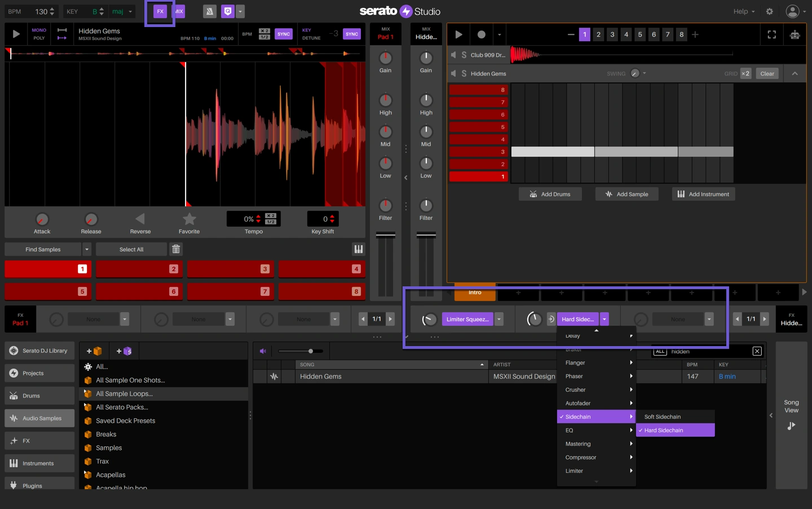Adjust the library preview volume slider
The width and height of the screenshot is (812, 509).
[x=310, y=351]
